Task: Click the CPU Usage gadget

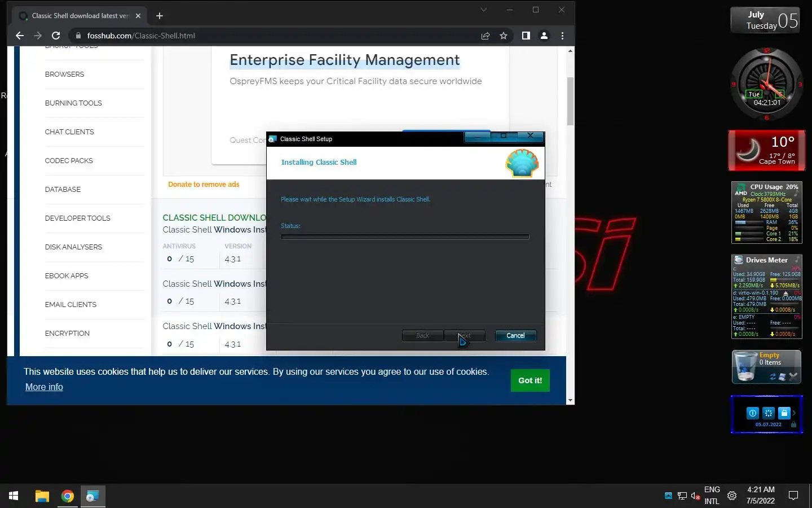Action: [x=767, y=212]
